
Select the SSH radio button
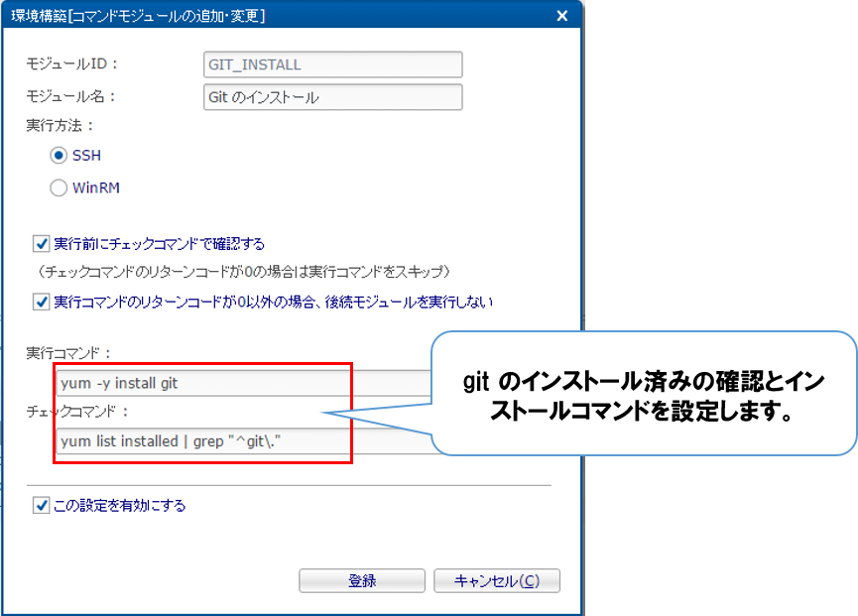(x=59, y=156)
